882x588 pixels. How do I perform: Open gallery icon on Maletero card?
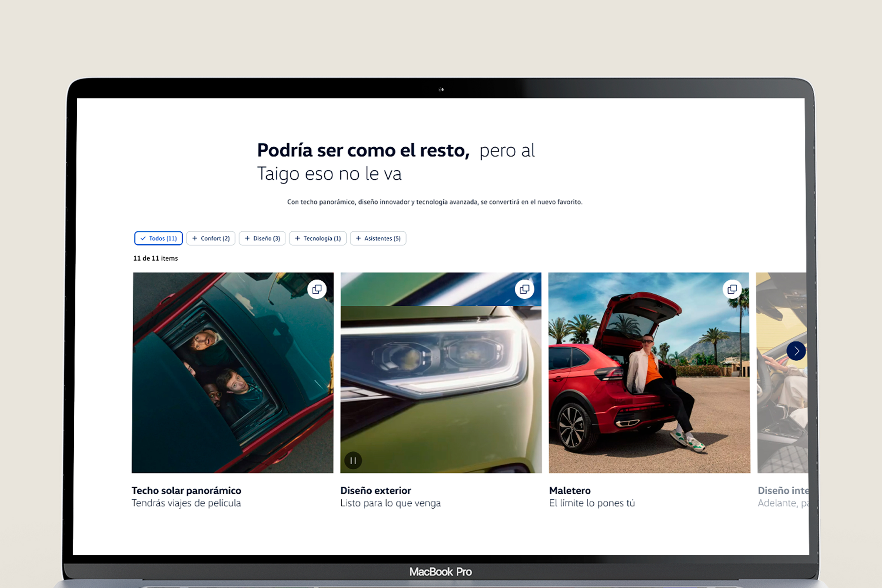[x=732, y=289]
